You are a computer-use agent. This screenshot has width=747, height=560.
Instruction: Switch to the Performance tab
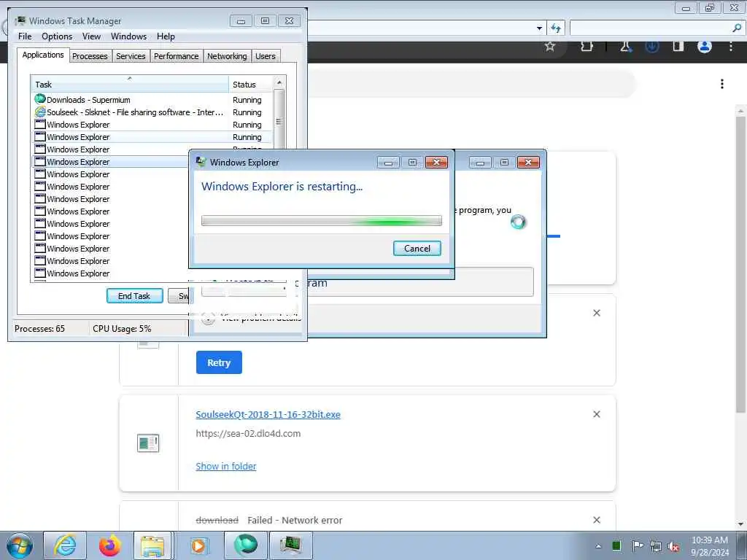pos(176,56)
